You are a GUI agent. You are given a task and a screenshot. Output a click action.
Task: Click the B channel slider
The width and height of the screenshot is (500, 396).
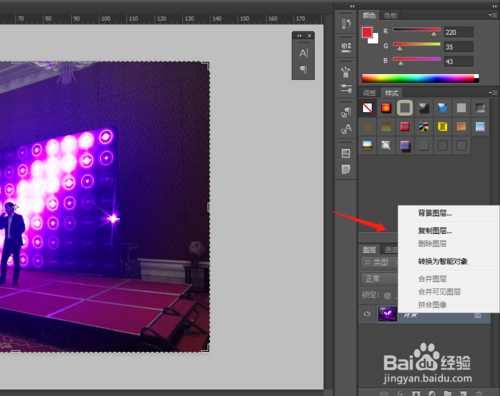coord(417,59)
